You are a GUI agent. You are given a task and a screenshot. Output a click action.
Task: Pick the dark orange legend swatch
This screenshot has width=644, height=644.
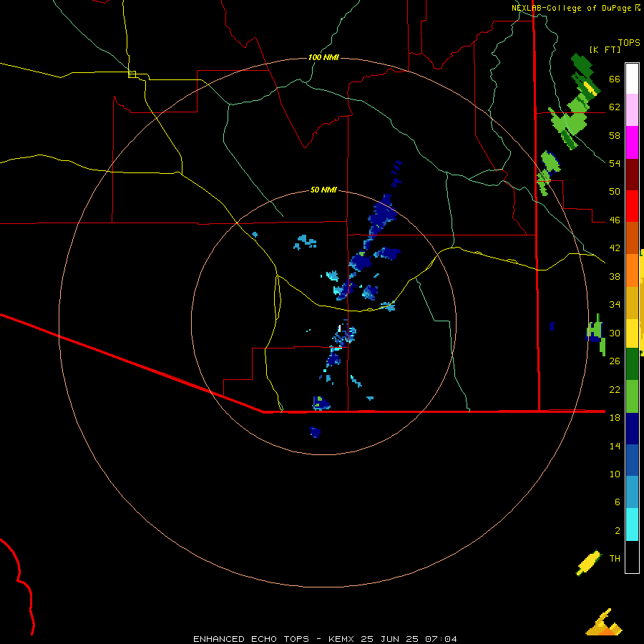pos(632,238)
